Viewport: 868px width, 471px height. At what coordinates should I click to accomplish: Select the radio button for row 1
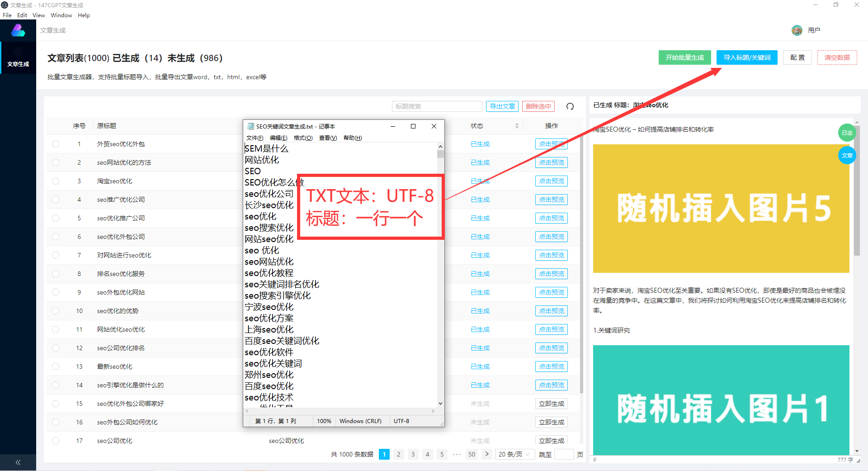pos(56,144)
